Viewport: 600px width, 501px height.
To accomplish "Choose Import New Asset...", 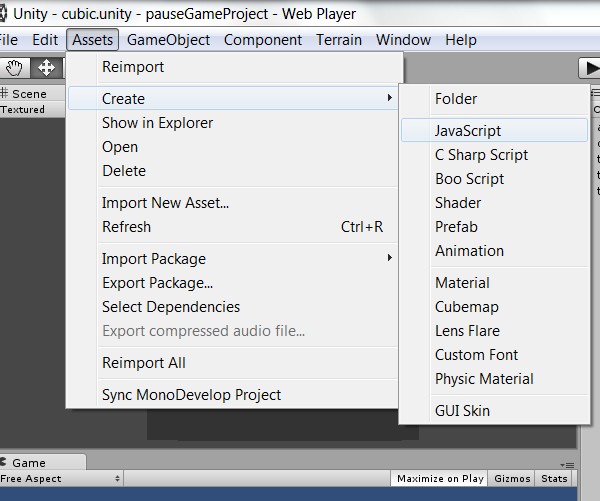I will tap(233, 203).
